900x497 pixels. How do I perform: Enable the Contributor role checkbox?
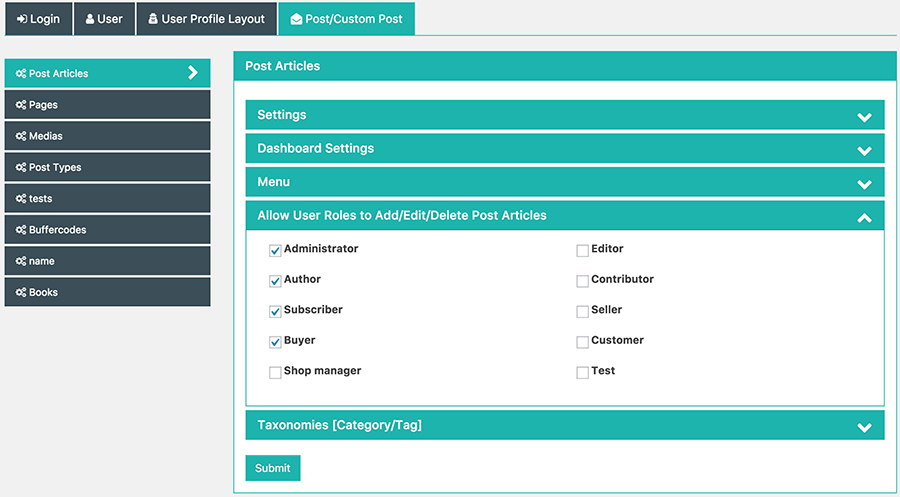tap(583, 281)
